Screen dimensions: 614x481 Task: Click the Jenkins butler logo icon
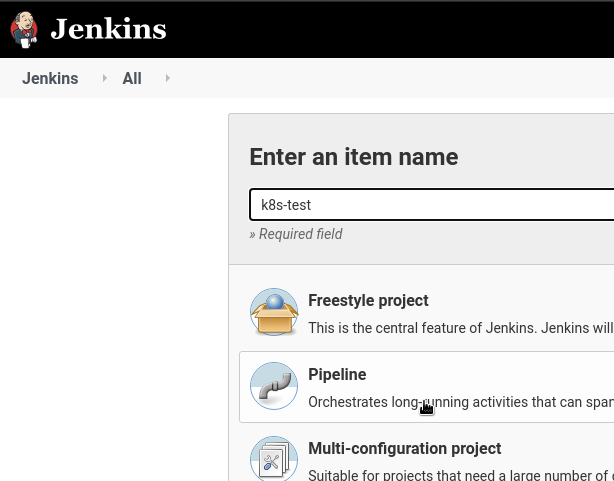pyautogui.click(x=24, y=30)
